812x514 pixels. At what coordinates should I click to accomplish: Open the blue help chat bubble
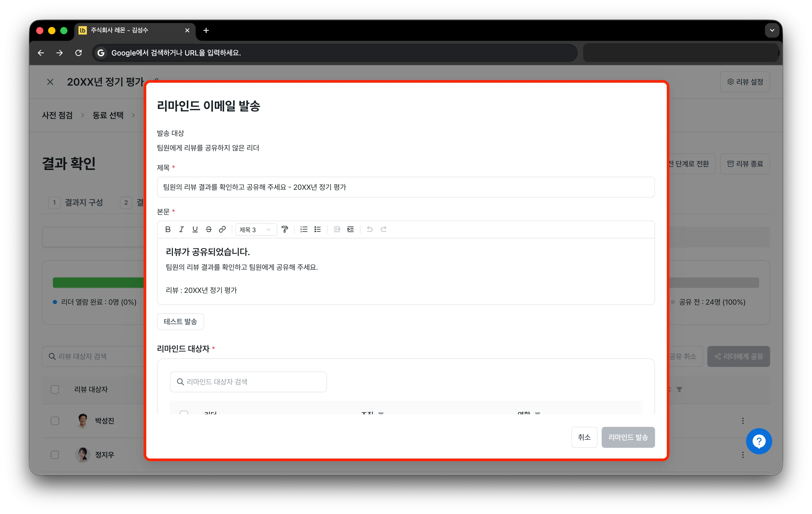tap(759, 441)
